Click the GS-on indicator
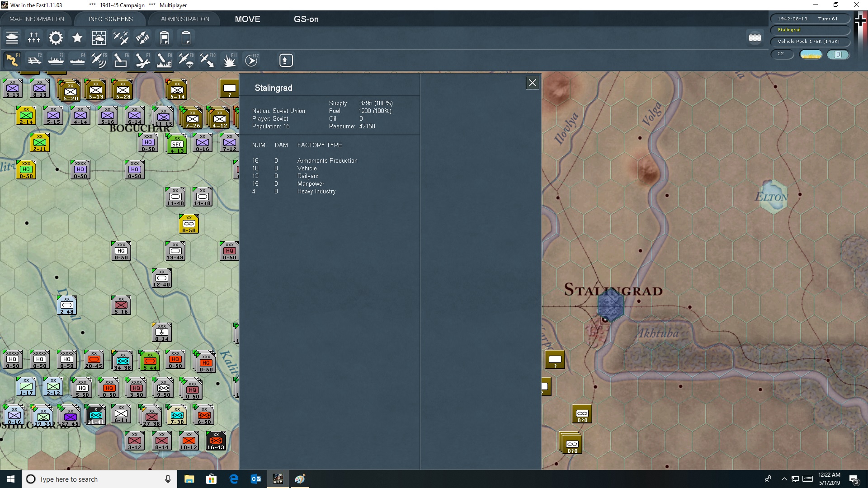The height and width of the screenshot is (488, 868). [306, 19]
